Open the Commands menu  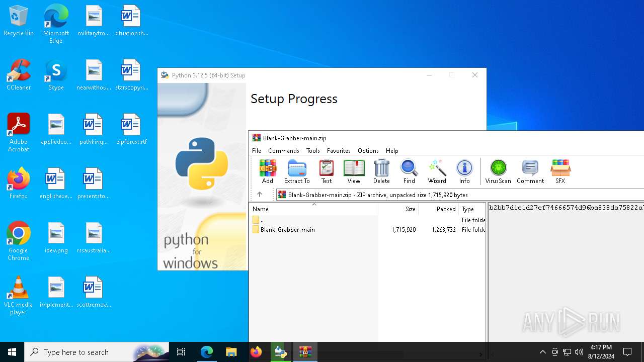[284, 151]
